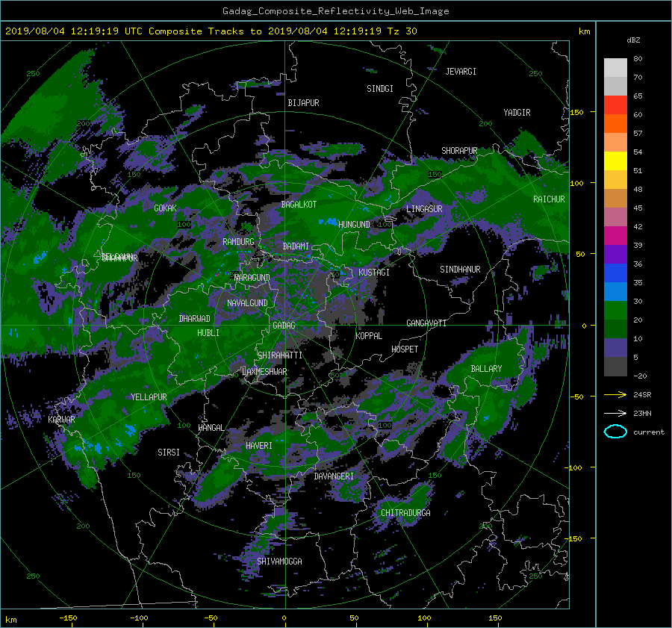The height and width of the screenshot is (628, 672).
Task: Click the RAMDURG city label
Action: click(x=238, y=242)
